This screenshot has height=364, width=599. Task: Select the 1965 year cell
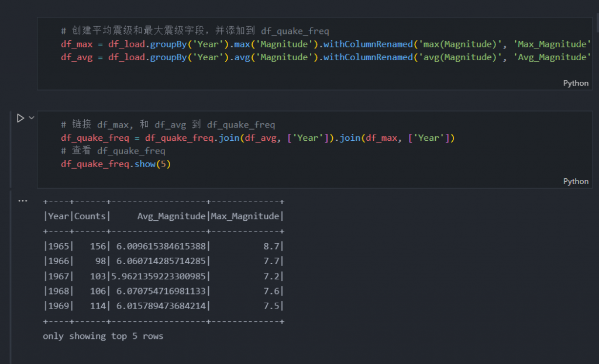click(58, 246)
